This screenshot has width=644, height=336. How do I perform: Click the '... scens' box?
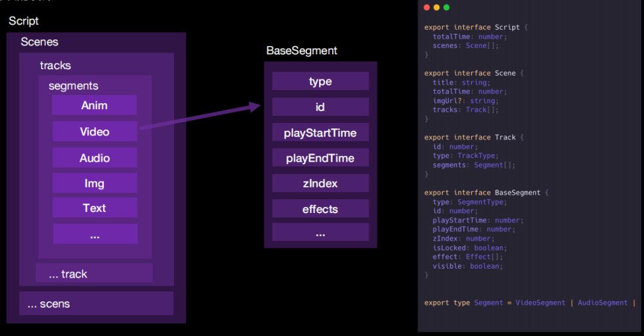tap(96, 304)
